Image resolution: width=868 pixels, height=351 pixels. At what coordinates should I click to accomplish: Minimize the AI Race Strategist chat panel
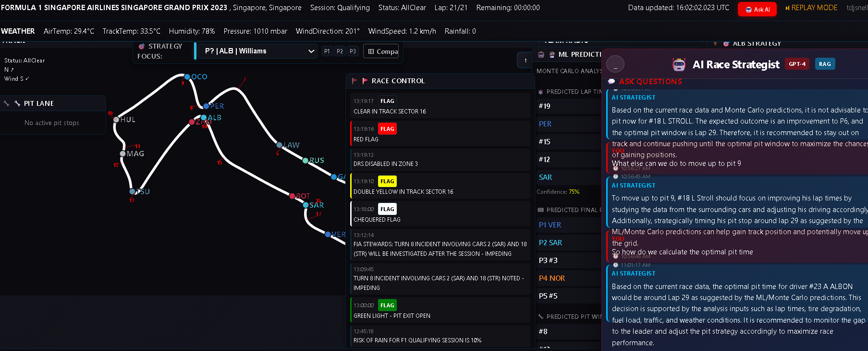pyautogui.click(x=615, y=64)
